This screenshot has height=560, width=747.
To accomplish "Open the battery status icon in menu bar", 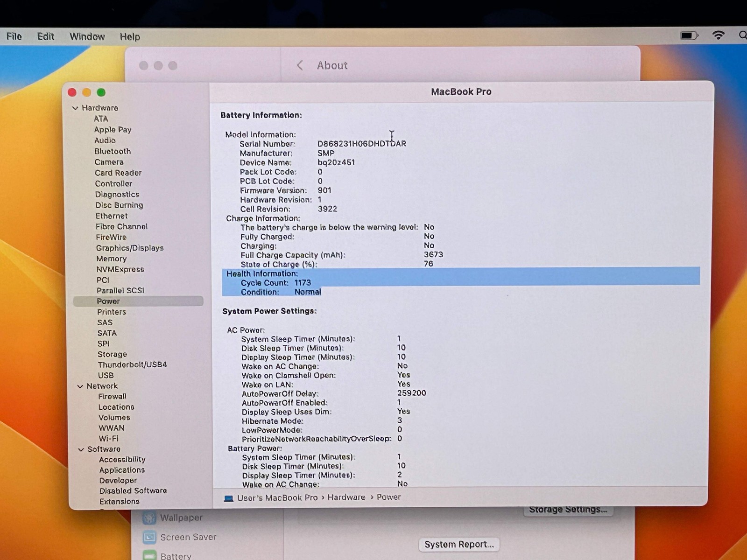I will (x=689, y=35).
